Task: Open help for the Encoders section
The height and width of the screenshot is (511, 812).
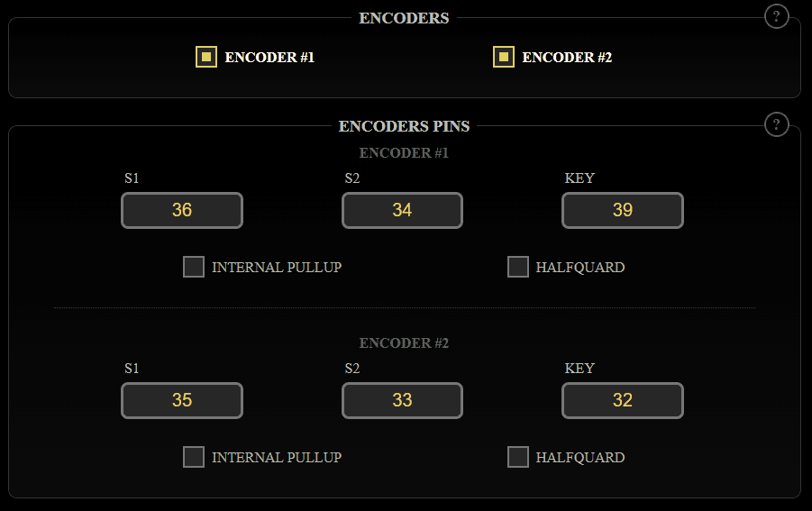Action: tap(776, 16)
